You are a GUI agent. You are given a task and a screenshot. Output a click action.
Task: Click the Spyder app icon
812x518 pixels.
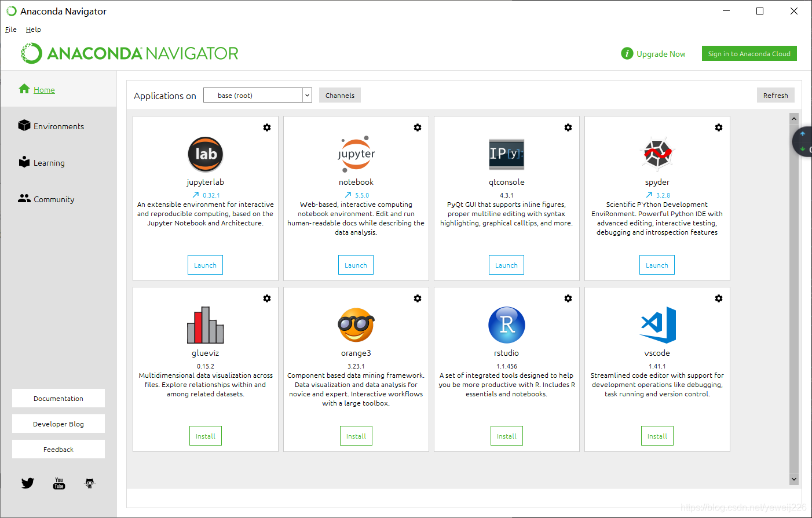point(657,154)
